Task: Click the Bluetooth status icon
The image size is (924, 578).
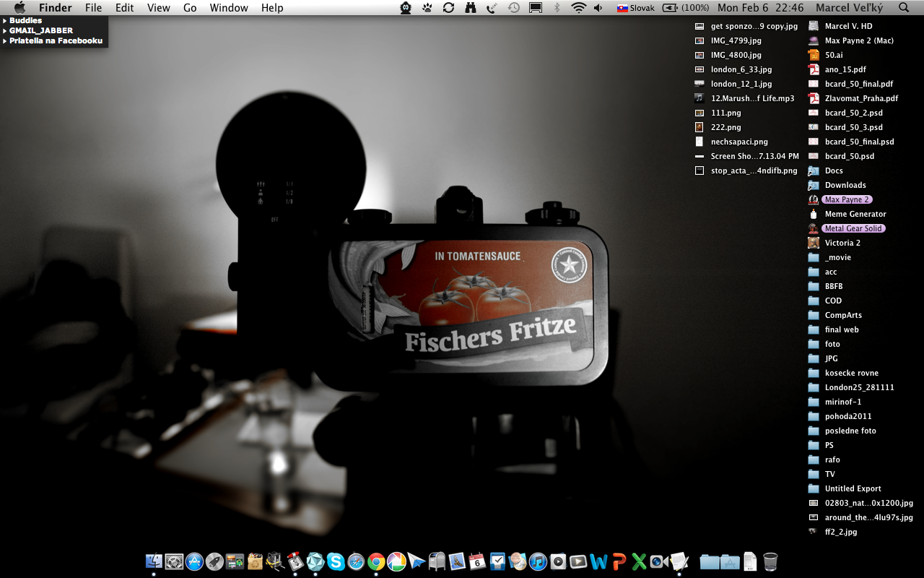Action: [x=557, y=8]
